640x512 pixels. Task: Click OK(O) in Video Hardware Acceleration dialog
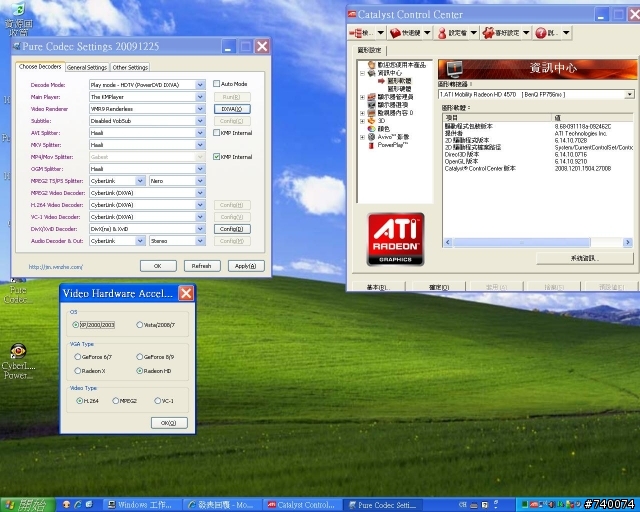click(x=169, y=423)
